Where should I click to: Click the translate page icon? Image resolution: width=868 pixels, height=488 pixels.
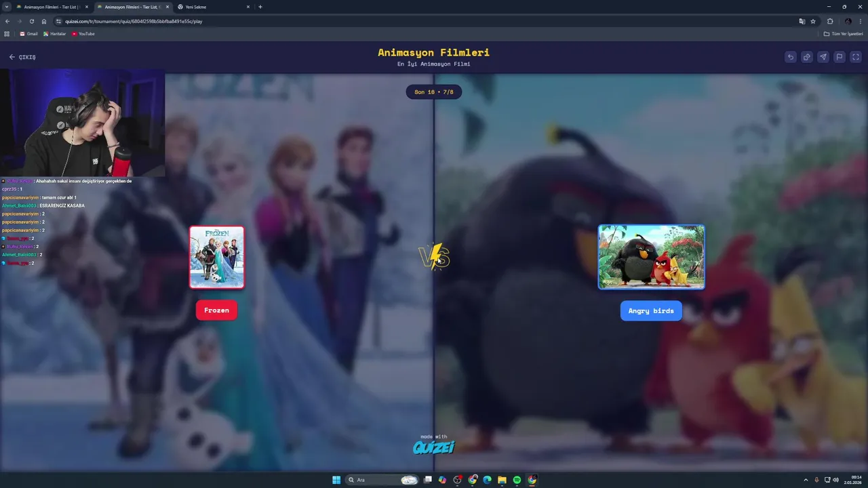802,21
